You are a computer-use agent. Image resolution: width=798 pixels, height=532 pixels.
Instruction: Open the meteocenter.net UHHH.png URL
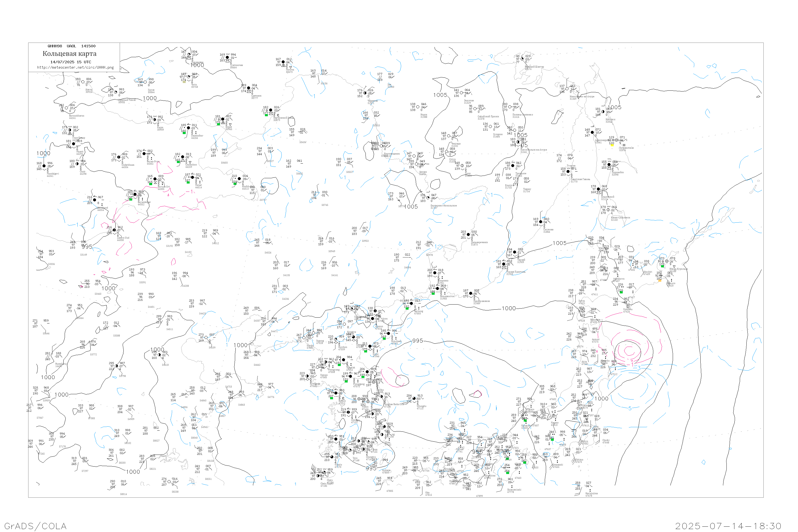(75, 68)
